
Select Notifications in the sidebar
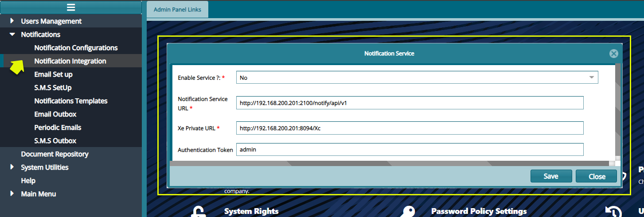pyautogui.click(x=41, y=34)
